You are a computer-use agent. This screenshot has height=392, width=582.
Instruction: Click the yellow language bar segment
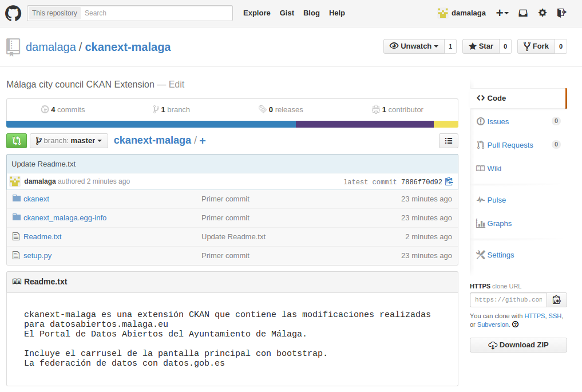[446, 124]
